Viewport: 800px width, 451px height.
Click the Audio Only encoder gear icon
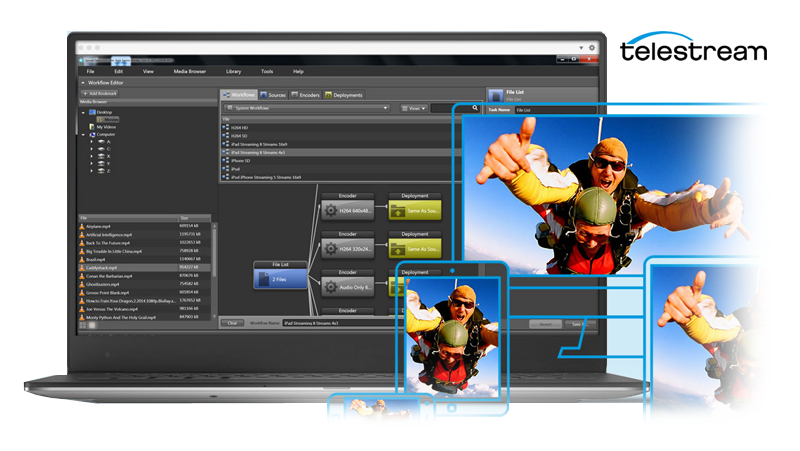pyautogui.click(x=331, y=287)
